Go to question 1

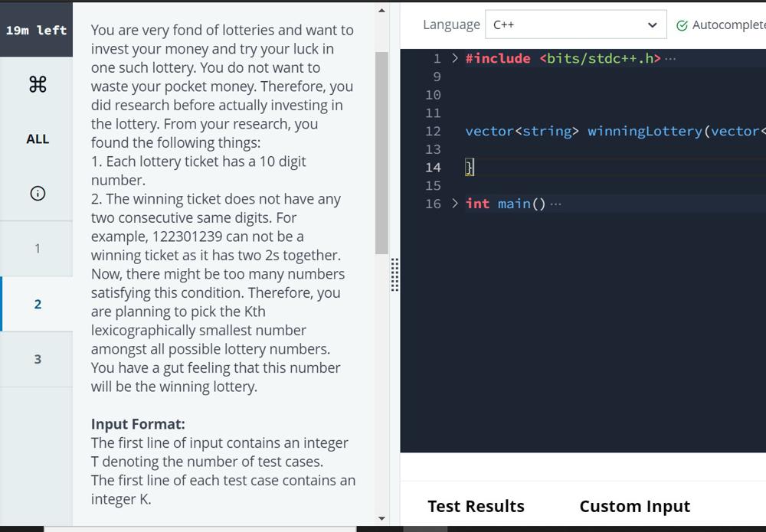(37, 249)
